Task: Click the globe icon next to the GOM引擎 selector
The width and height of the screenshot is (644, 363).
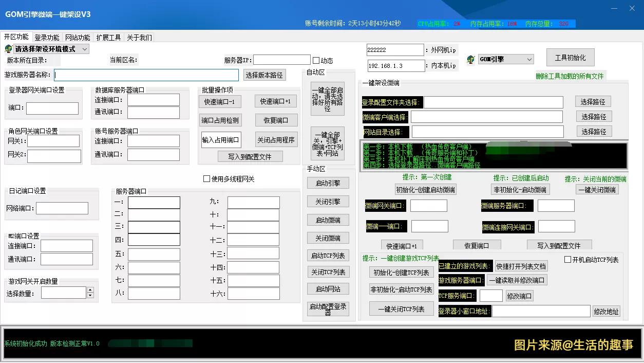Action: click(x=470, y=59)
